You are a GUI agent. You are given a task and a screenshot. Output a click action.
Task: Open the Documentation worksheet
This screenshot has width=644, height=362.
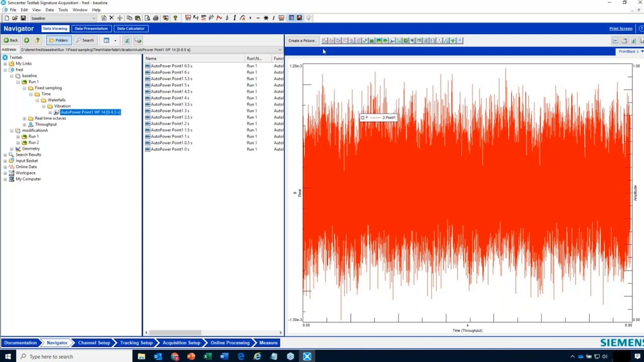(21, 343)
